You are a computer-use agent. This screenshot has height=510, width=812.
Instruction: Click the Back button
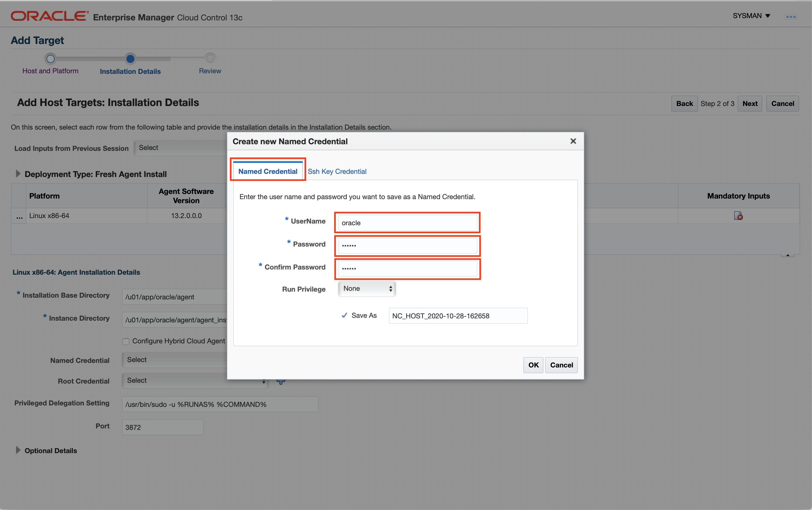(x=684, y=103)
